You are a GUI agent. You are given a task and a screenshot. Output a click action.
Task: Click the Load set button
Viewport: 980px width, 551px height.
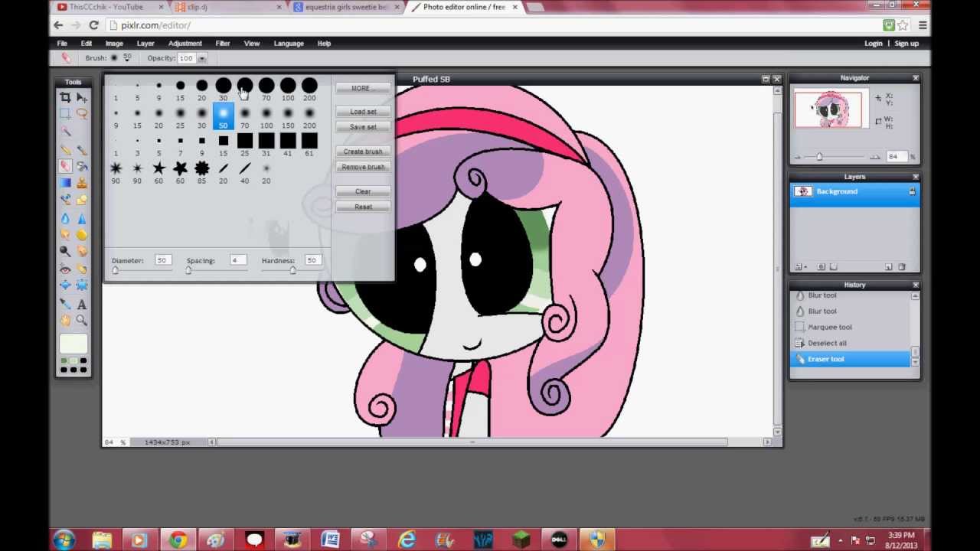tap(363, 112)
